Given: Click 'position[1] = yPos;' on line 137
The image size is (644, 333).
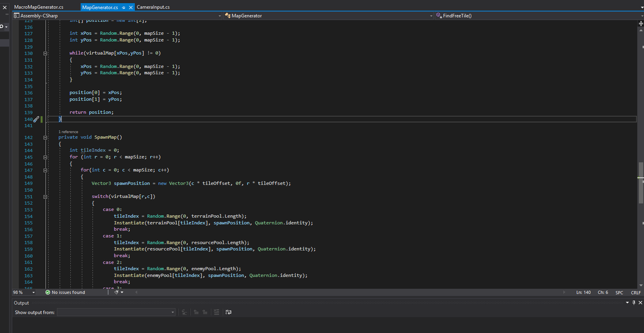Looking at the screenshot, I should (x=96, y=99).
